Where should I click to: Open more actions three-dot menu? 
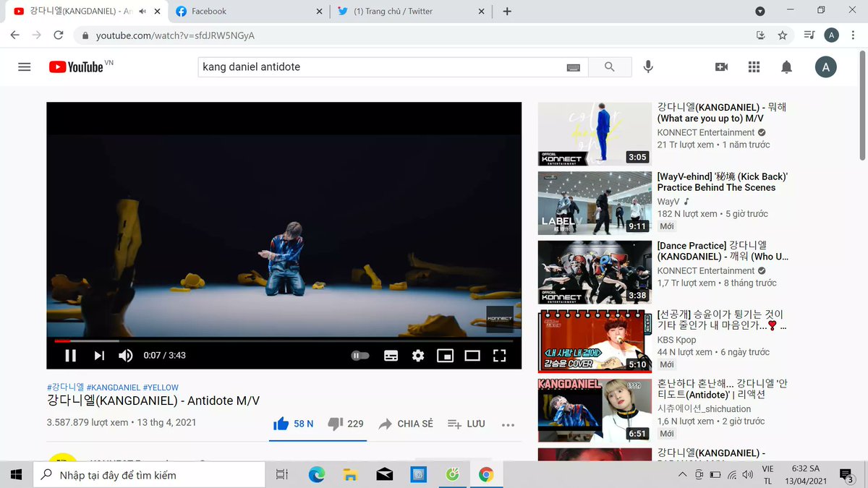(x=508, y=424)
